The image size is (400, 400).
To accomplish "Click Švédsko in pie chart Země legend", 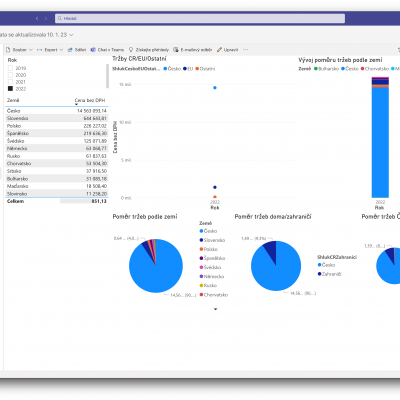I will click(210, 267).
